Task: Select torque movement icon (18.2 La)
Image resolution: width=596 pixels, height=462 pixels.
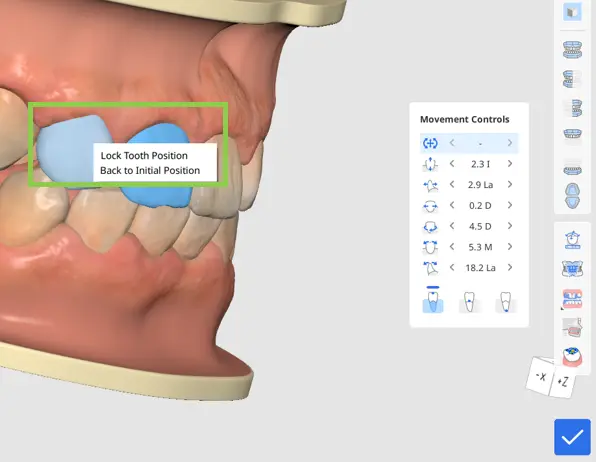Action: (430, 268)
